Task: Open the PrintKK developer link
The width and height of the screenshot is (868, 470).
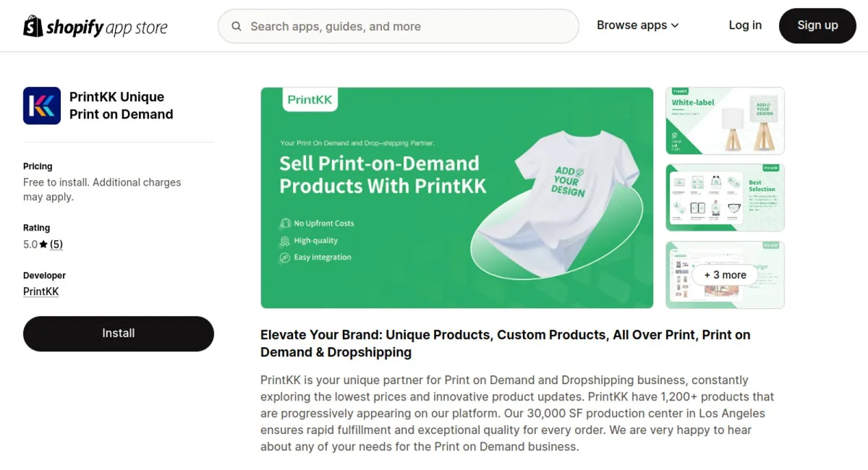Action: pos(41,291)
